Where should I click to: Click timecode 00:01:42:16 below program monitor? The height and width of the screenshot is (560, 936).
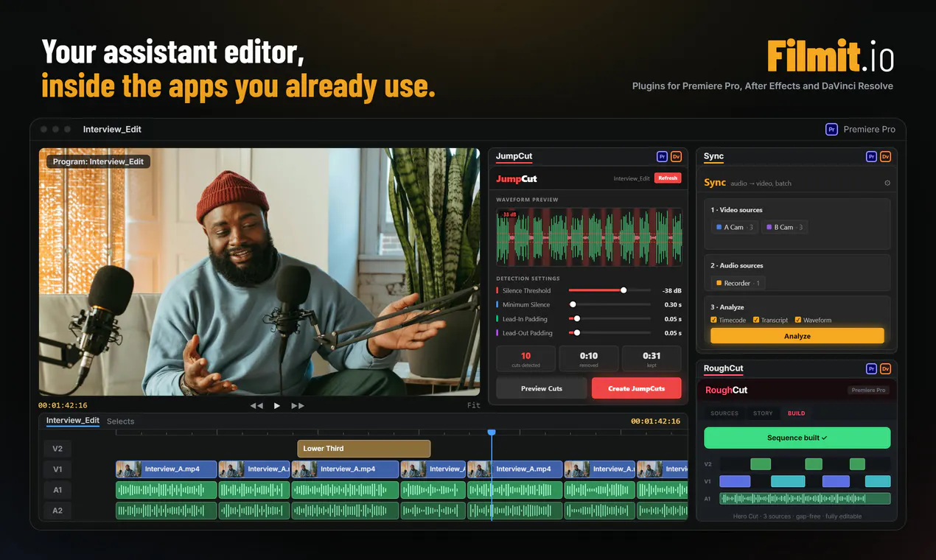63,405
